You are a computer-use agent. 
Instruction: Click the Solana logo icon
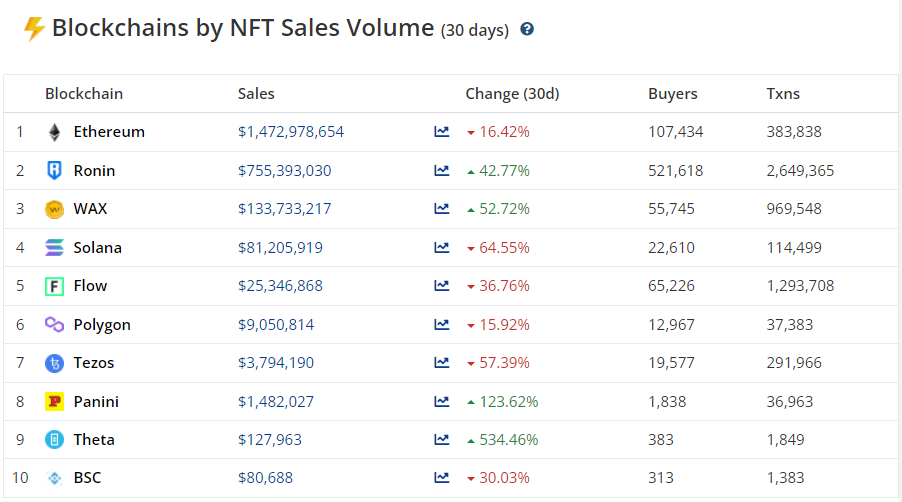tap(54, 247)
